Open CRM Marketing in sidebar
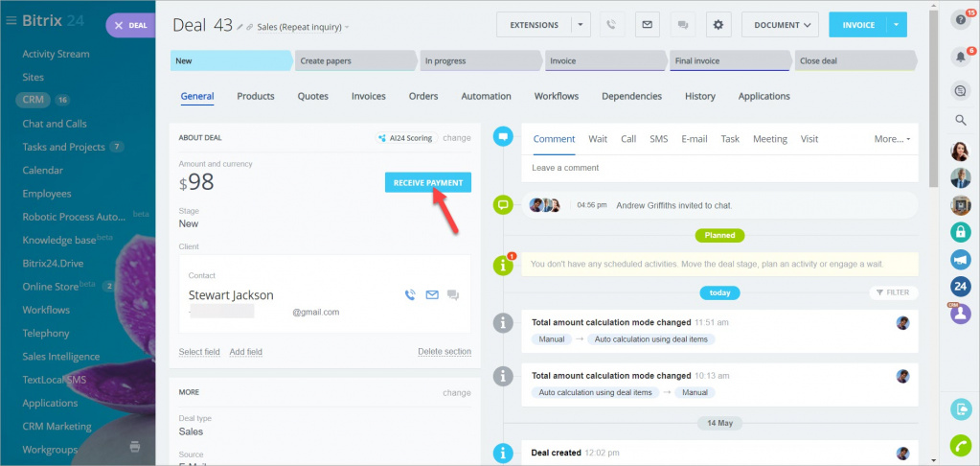This screenshot has width=980, height=466. (57, 427)
